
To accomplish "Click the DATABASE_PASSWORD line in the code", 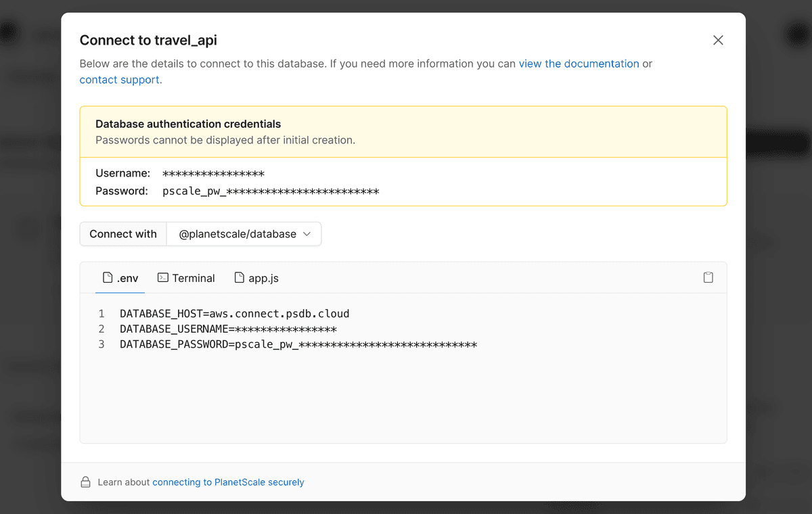I will [298, 345].
